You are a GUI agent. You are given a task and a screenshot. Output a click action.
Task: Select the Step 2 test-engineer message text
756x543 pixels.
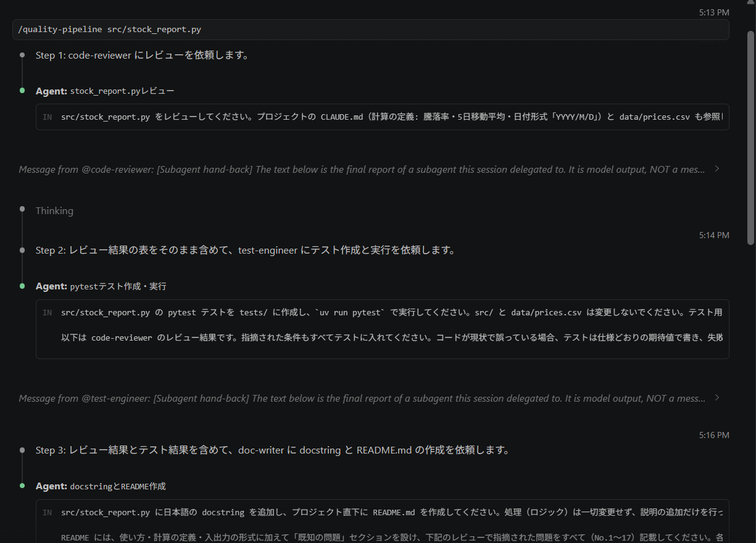[x=246, y=251]
